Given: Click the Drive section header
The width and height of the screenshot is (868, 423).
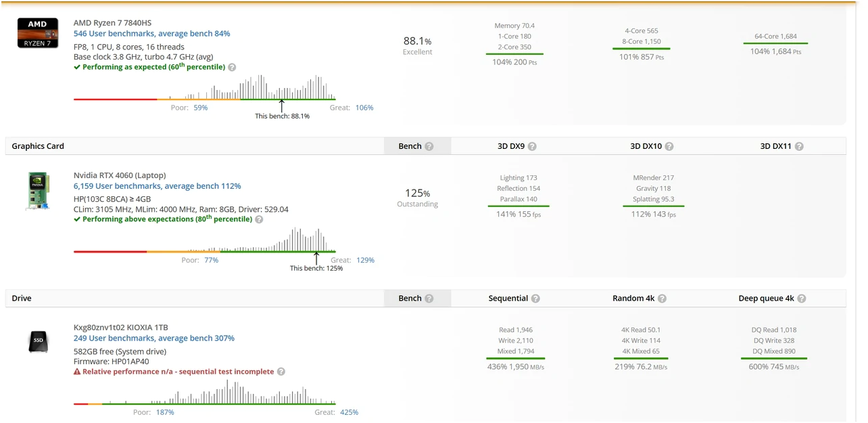Looking at the screenshot, I should coord(22,298).
